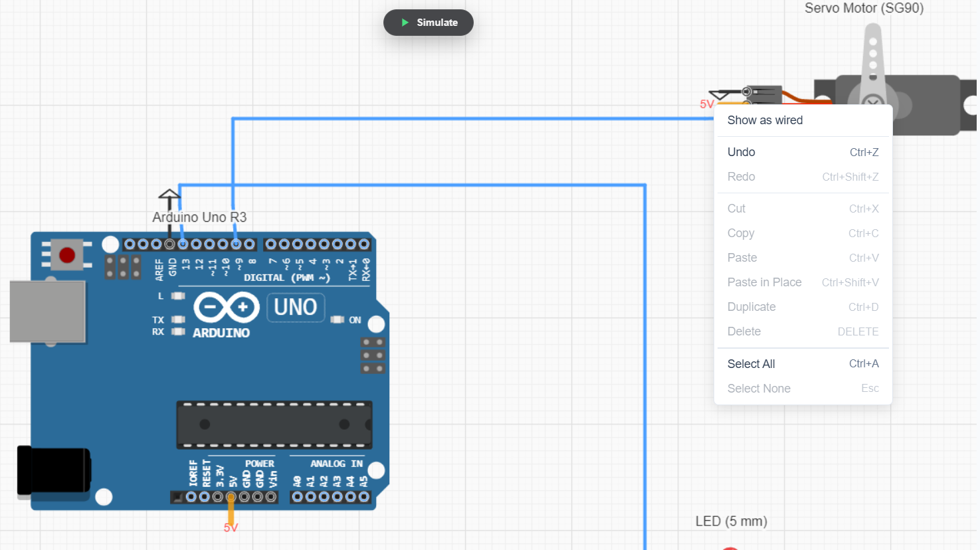
Task: Click the 5V label near the servo connector
Action: click(706, 104)
